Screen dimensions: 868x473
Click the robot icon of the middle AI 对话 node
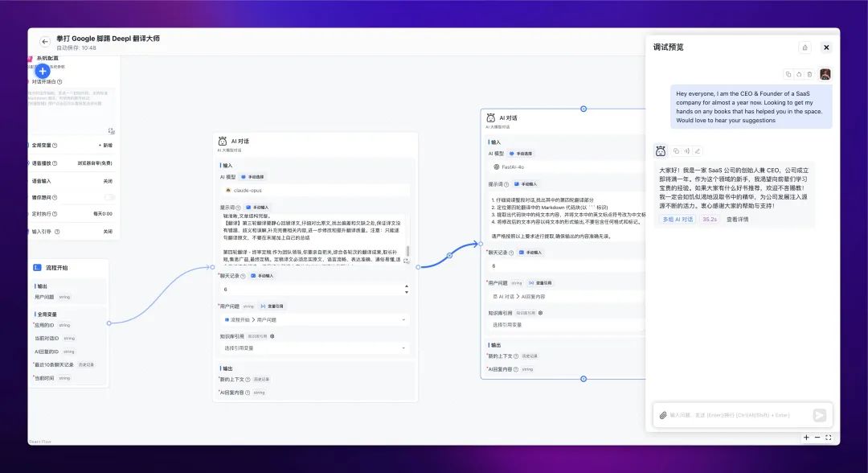223,142
